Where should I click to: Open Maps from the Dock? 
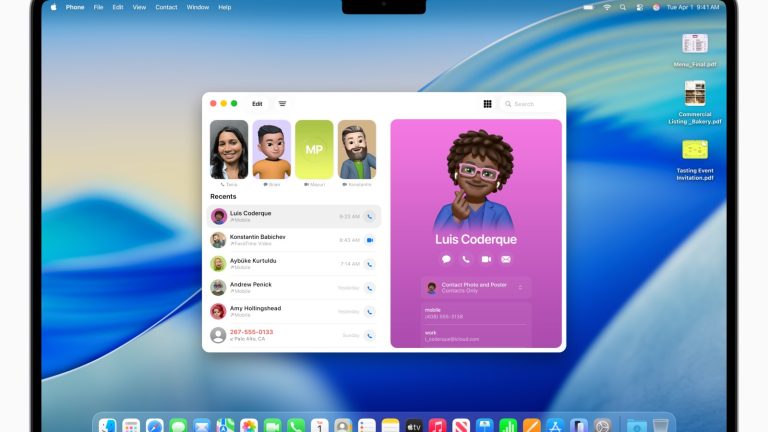tap(225, 426)
